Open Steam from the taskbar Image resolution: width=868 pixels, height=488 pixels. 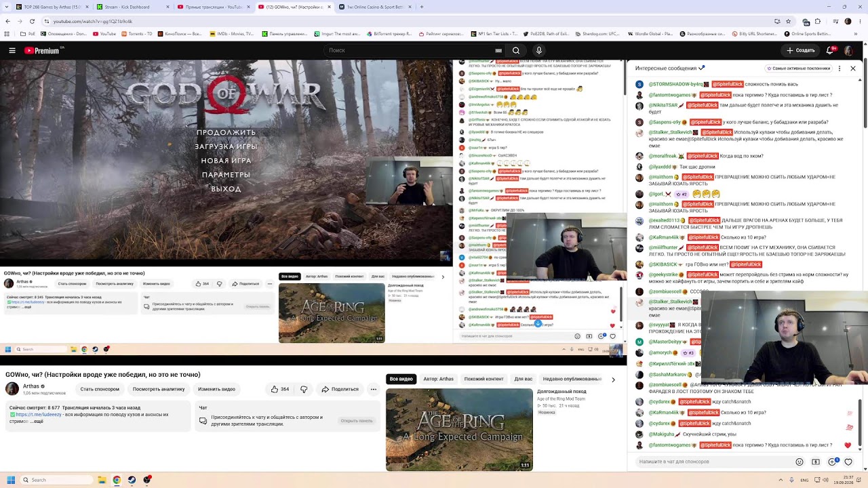[132, 480]
